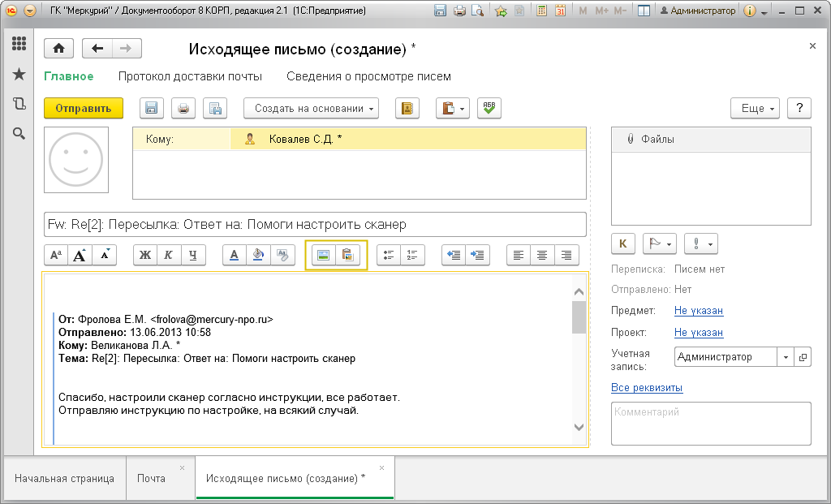Viewport: 831px width, 504px height.
Task: Click the Комментарий input field
Action: [x=711, y=424]
